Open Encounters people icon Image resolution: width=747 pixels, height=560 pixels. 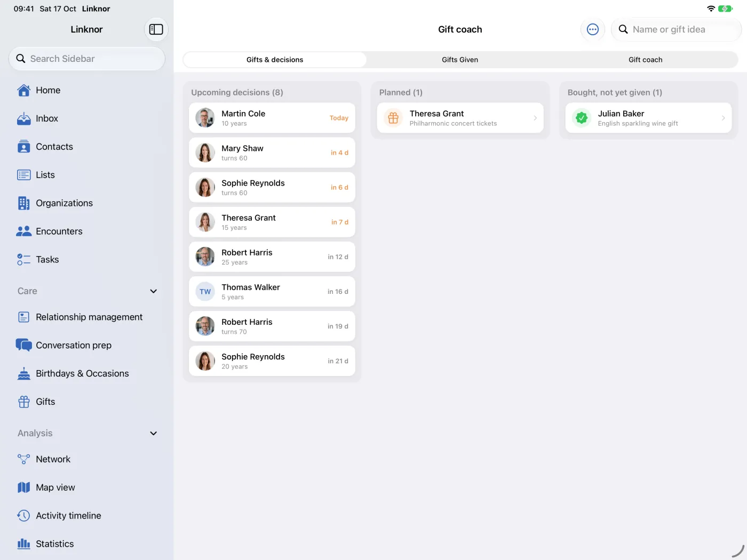click(x=24, y=231)
